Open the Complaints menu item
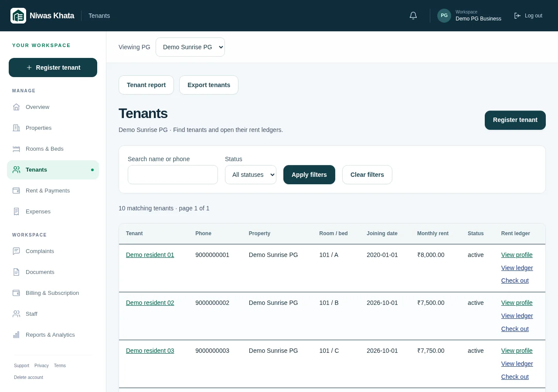558x392 pixels. 53,251
